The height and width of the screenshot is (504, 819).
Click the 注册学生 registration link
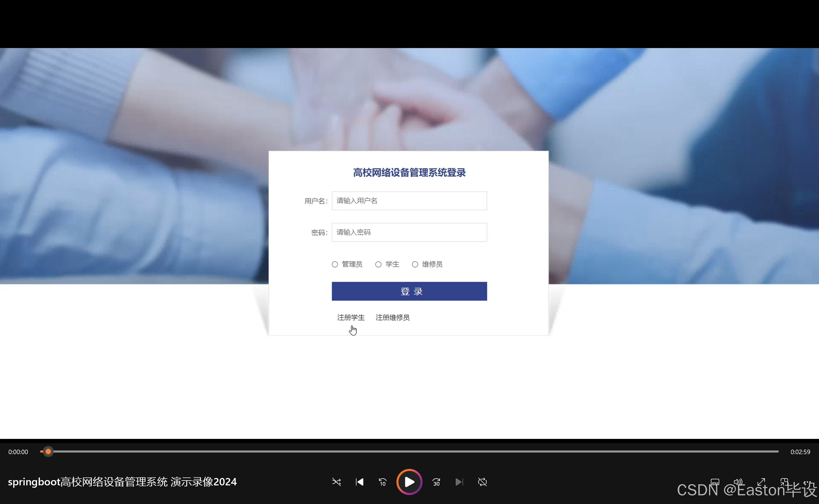(x=351, y=317)
